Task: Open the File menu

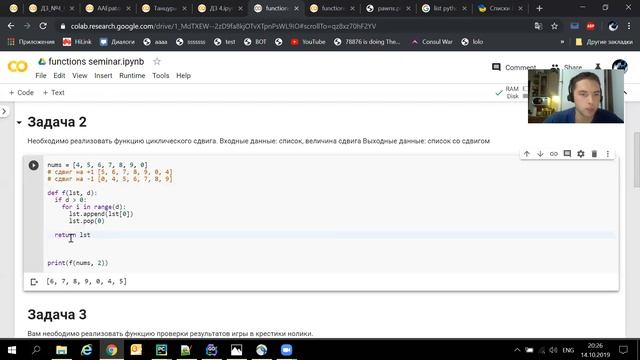Action: [41, 76]
